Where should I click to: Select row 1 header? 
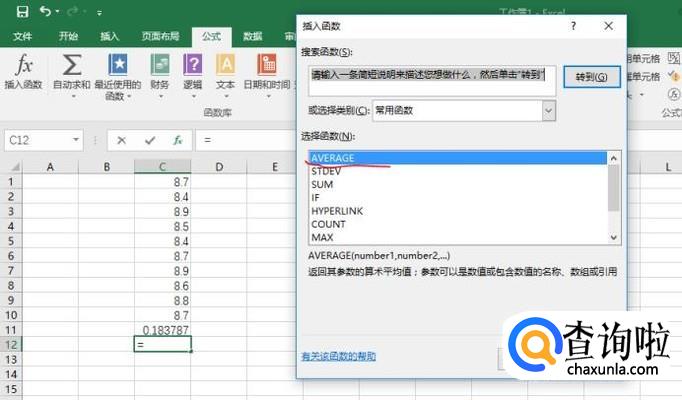[11, 182]
